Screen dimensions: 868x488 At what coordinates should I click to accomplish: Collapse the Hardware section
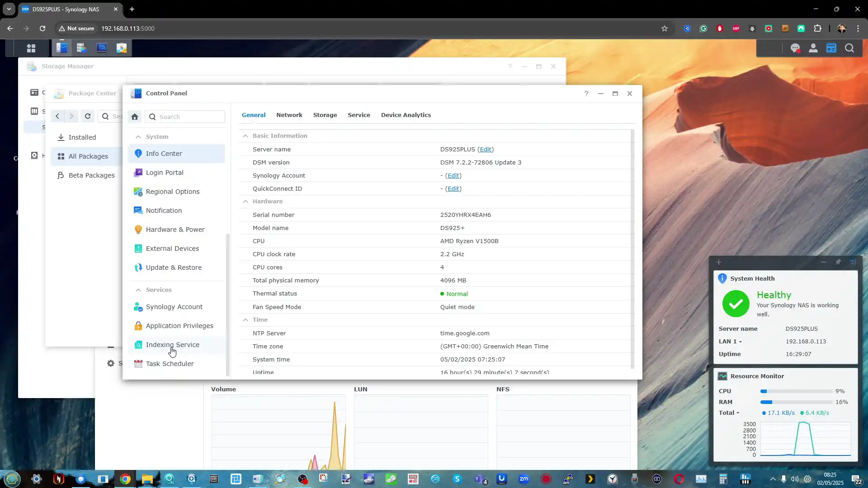pos(245,202)
